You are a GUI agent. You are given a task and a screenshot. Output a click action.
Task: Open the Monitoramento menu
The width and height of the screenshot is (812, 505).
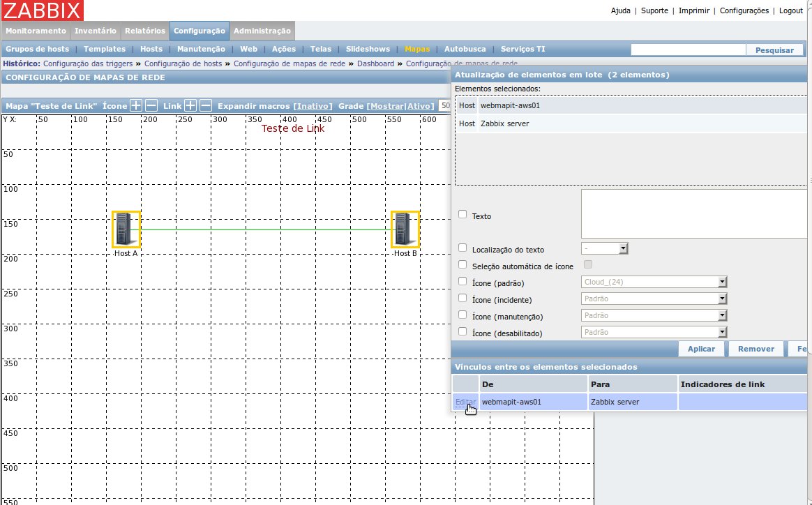point(36,31)
